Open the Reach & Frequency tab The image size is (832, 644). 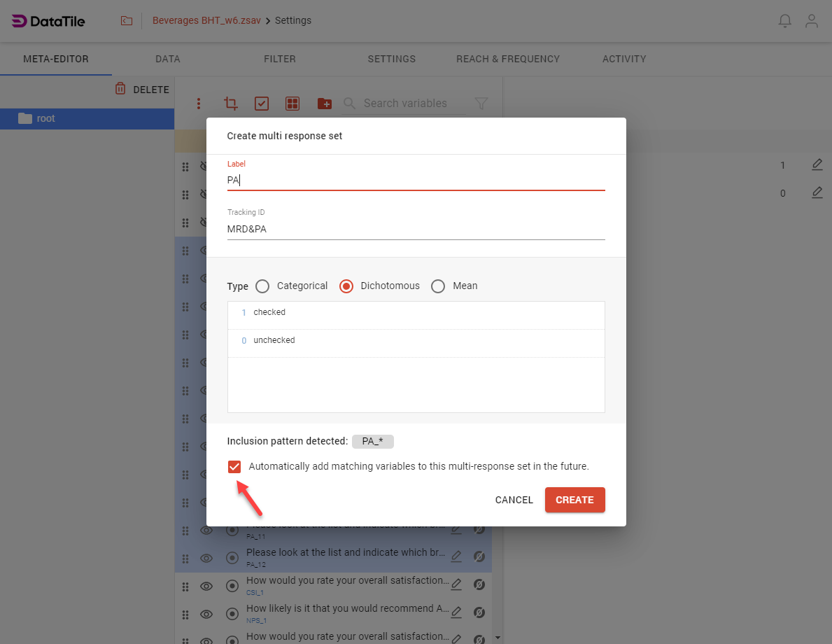[x=507, y=59]
